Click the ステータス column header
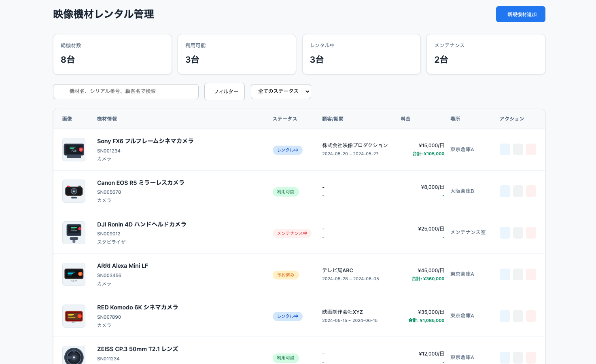 285,119
